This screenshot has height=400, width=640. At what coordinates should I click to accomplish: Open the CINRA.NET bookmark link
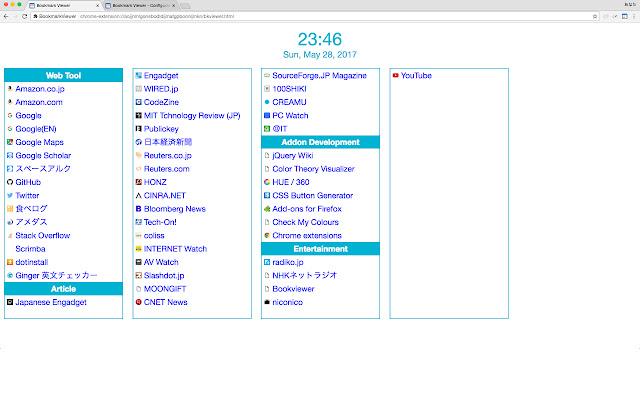164,196
